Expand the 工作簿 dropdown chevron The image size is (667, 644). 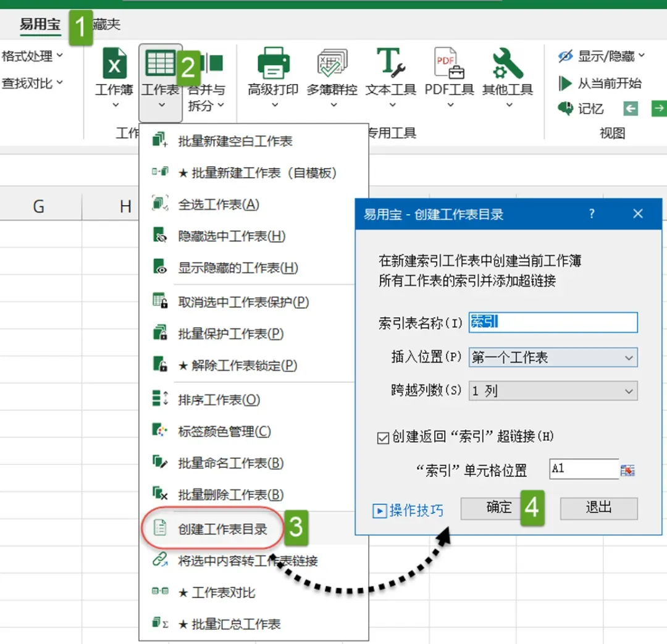coord(115,104)
